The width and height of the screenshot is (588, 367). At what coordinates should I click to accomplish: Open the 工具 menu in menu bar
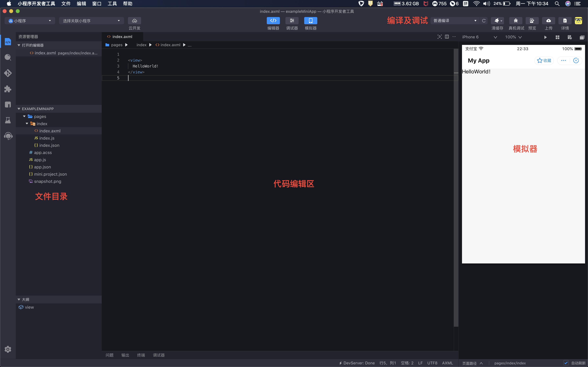pyautogui.click(x=112, y=4)
